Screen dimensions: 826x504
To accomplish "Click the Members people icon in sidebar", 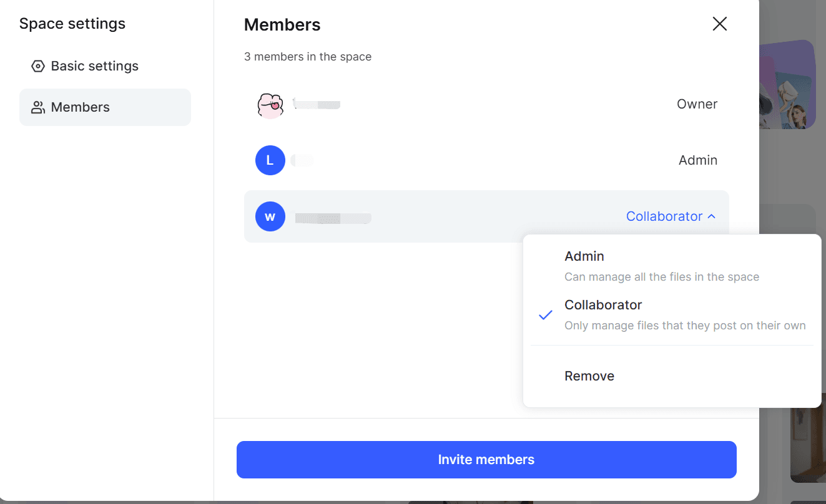I will click(x=38, y=107).
